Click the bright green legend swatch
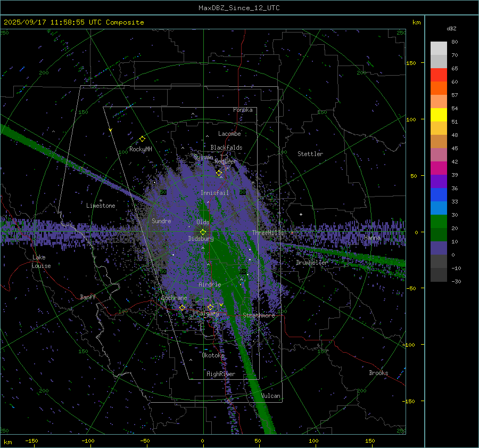The width and height of the screenshot is (479, 448). point(439,221)
